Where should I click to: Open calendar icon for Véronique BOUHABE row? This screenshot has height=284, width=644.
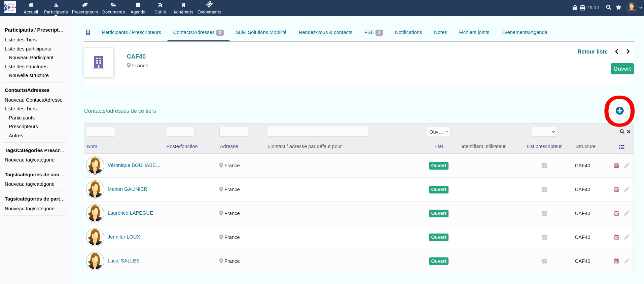coord(616,166)
